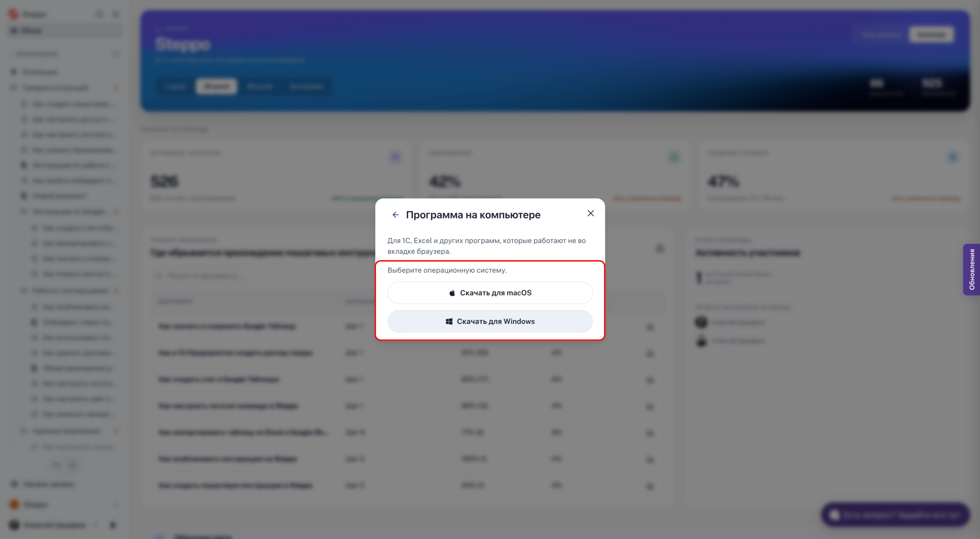Screen dimensions: 980x539
Task: Open the blurred search icon in the sidebar header
Action: [x=99, y=15]
